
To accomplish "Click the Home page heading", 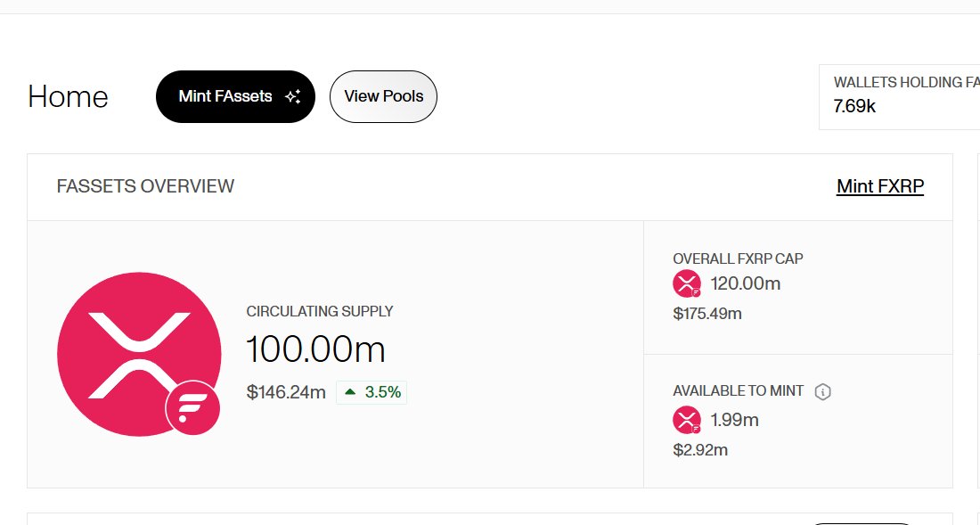I will click(x=68, y=96).
